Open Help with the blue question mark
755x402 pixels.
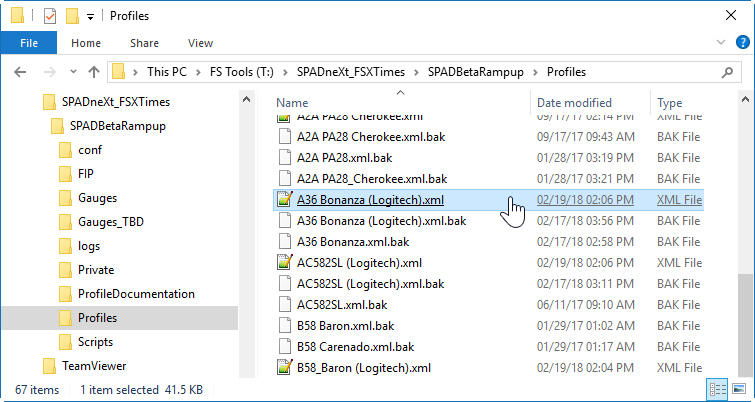click(739, 43)
